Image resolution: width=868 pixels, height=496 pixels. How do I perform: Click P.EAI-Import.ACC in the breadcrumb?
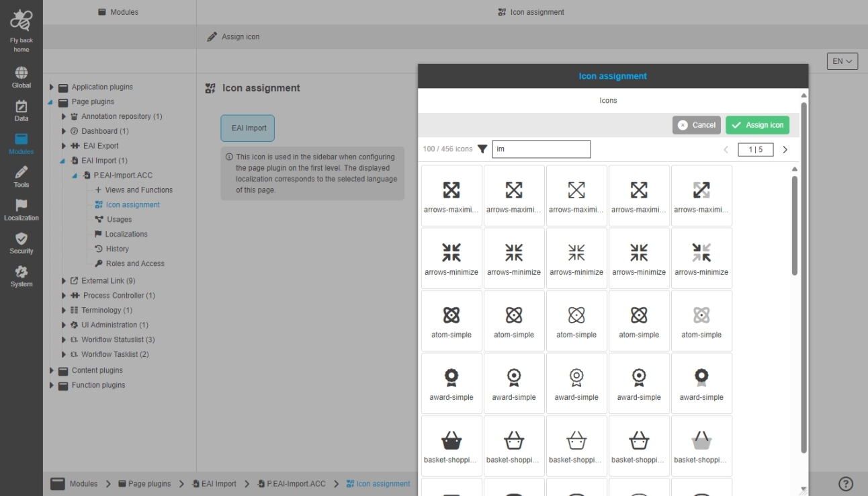[x=292, y=484]
